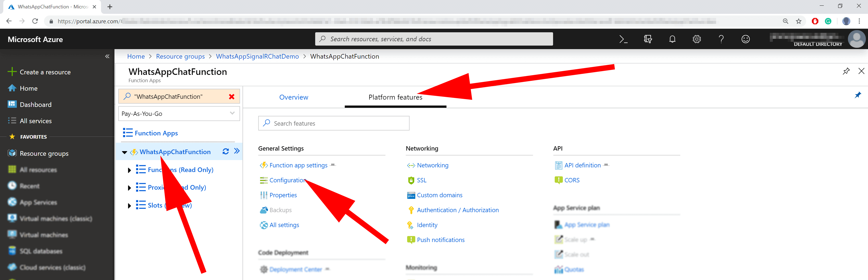Open Backups feature
The height and width of the screenshot is (280, 868).
coord(280,210)
